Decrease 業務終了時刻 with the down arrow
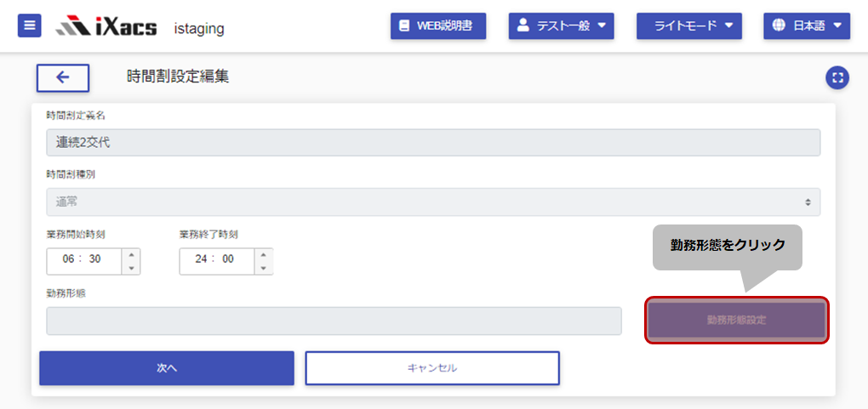Viewport: 868px width, 409px height. click(264, 268)
